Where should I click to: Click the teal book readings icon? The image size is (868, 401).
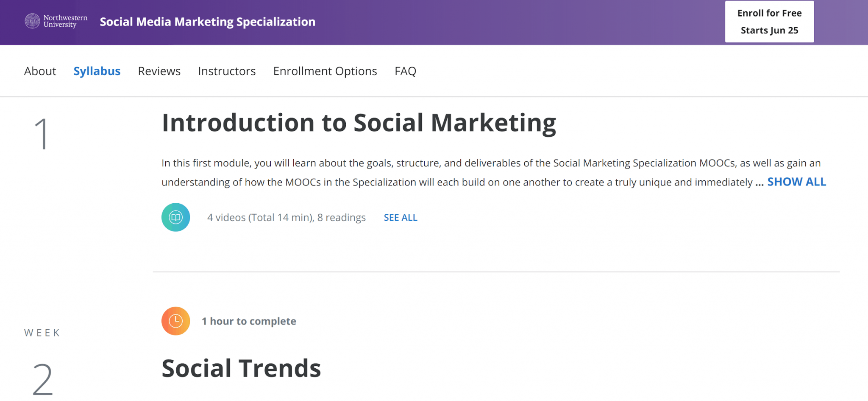(x=175, y=217)
